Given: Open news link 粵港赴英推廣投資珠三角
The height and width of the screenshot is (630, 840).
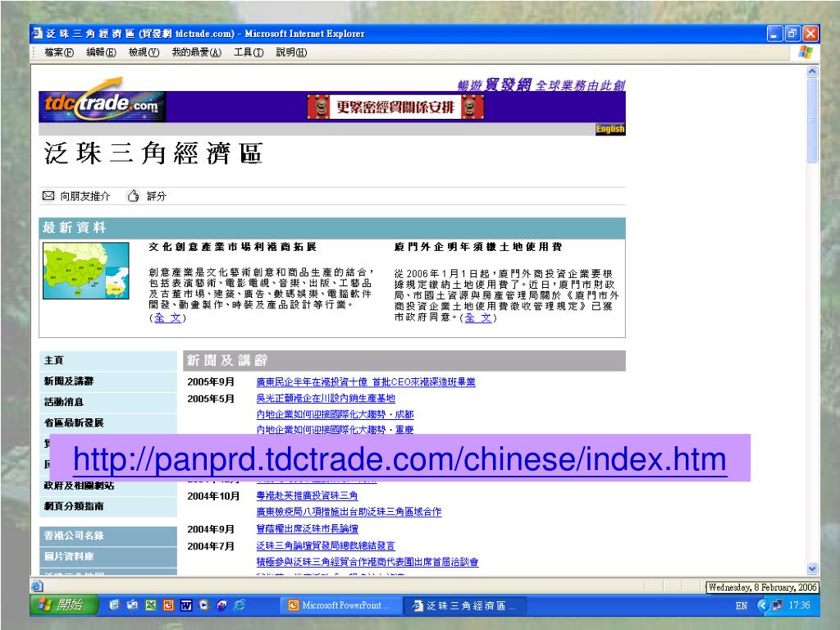Looking at the screenshot, I should click(x=307, y=496).
